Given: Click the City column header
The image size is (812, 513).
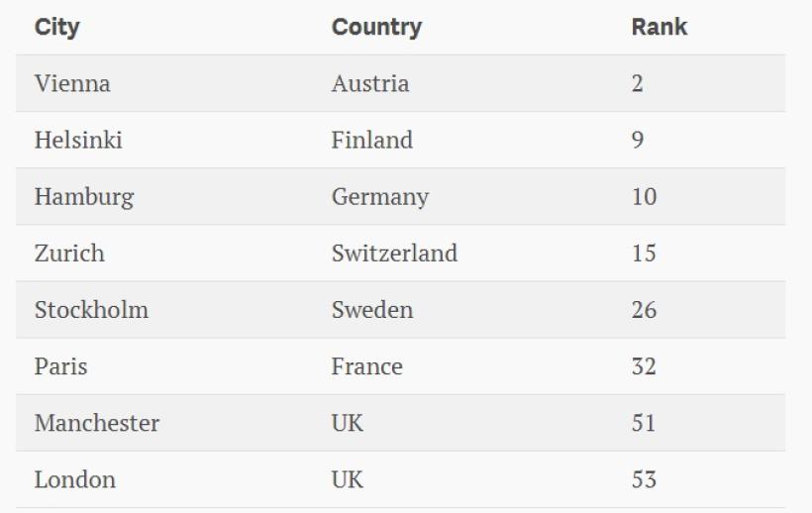Looking at the screenshot, I should [56, 28].
